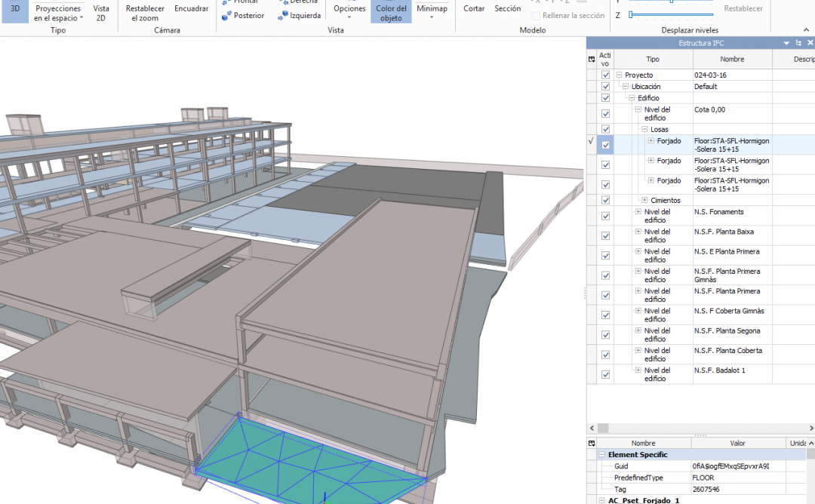815x504 pixels.
Task: Click the Valor column header
Action: 737,443
